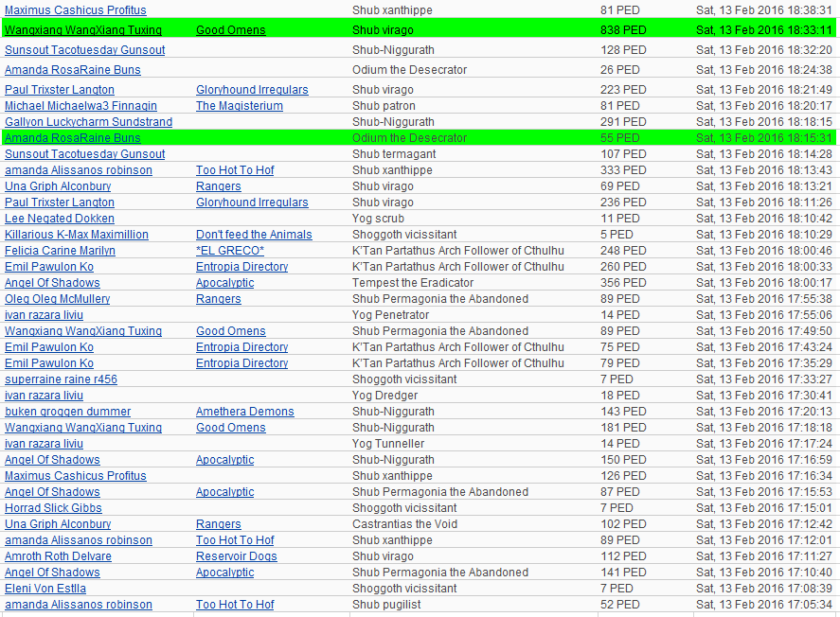The width and height of the screenshot is (840, 617).
Task: Open Killarious K-Max Maximillion's page
Action: click(76, 235)
